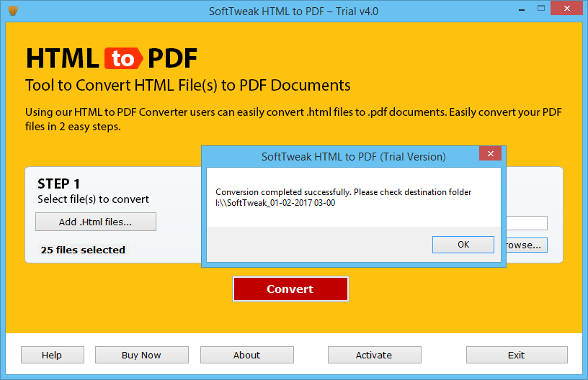This screenshot has width=588, height=380.
Task: Click the Activate button
Action: [374, 355]
